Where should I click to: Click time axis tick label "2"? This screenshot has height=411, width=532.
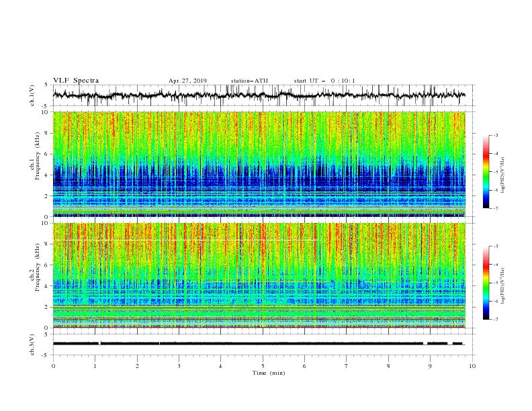[137, 366]
